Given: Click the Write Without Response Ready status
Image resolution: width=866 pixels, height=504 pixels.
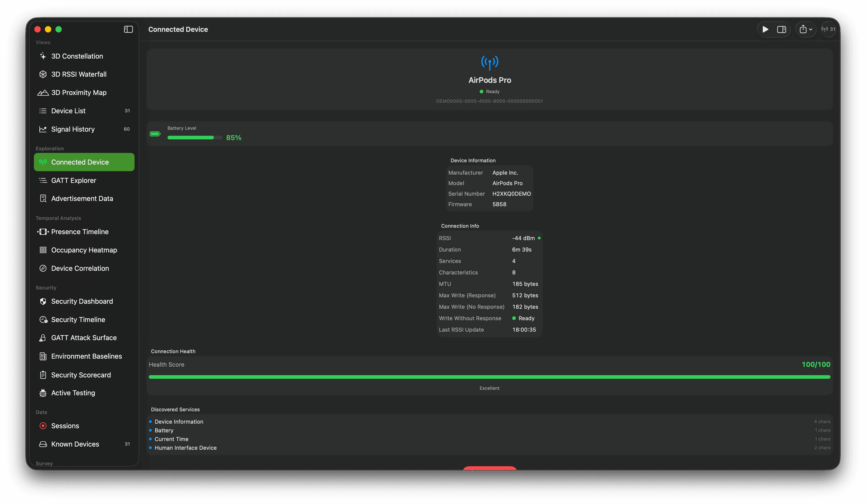Looking at the screenshot, I should [523, 318].
